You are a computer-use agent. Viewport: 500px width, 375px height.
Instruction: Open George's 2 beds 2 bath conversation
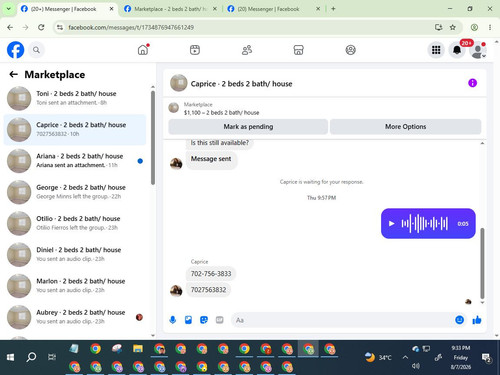(x=75, y=192)
